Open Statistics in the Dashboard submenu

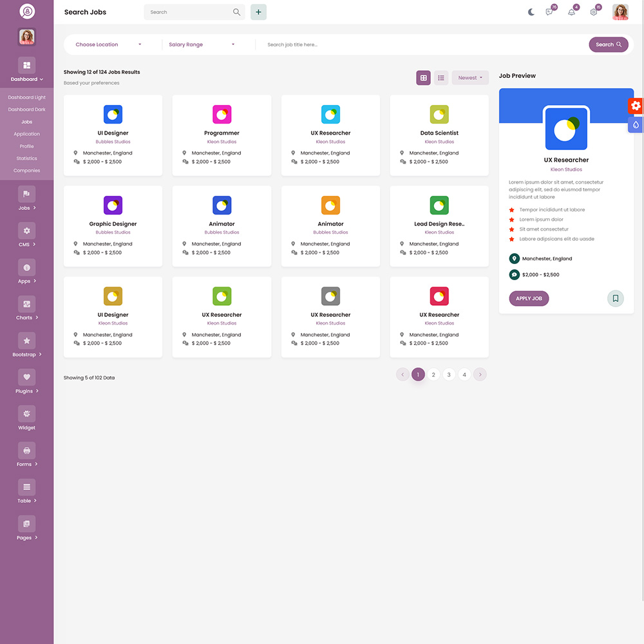pos(26,158)
